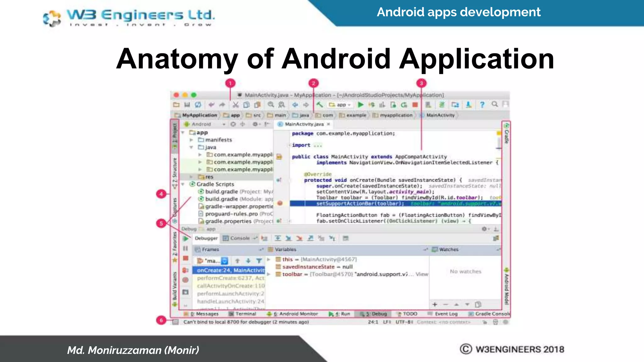Click the Open folder icon in toolbar
Viewport: 644px width, 362px height.
[176, 105]
